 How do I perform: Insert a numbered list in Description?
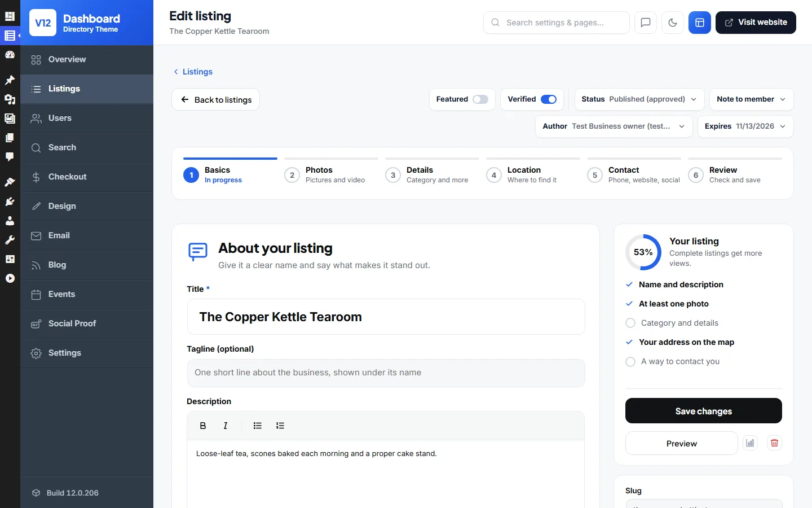tap(280, 426)
